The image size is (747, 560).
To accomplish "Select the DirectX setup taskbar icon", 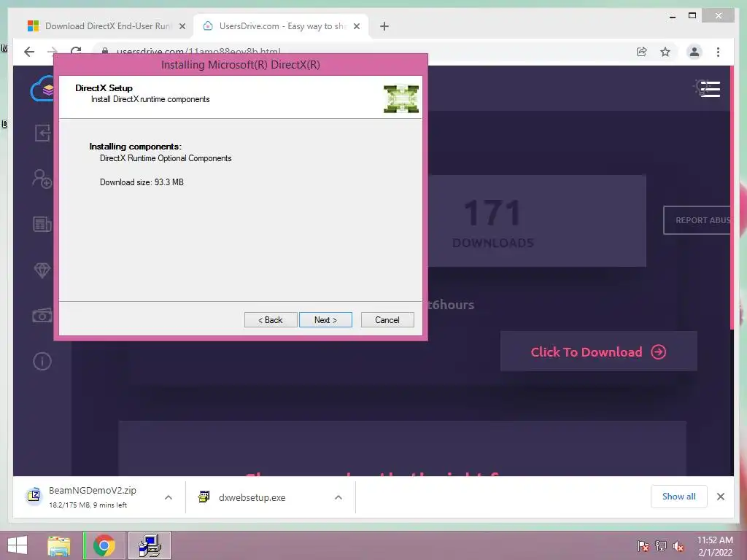I will (x=150, y=545).
